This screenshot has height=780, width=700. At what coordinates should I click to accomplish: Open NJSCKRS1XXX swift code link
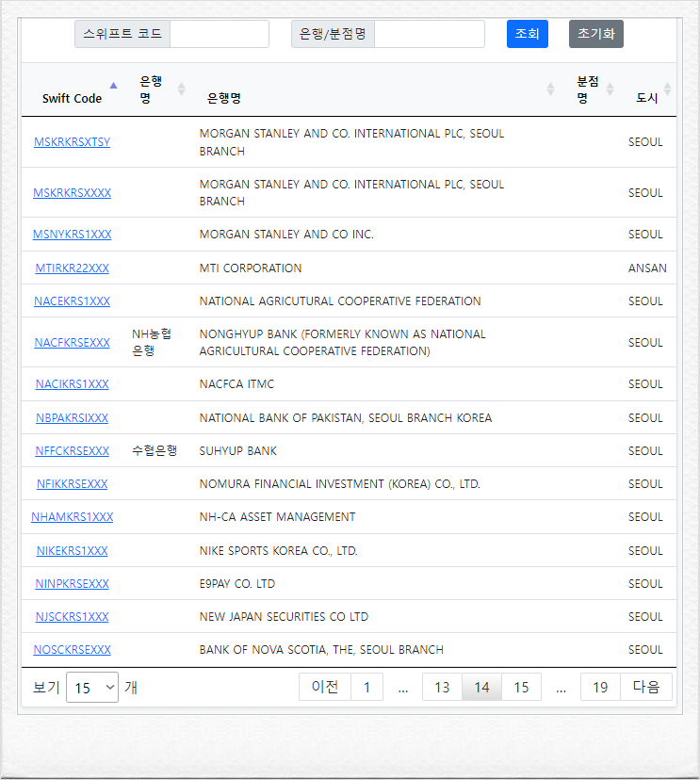[x=73, y=616]
